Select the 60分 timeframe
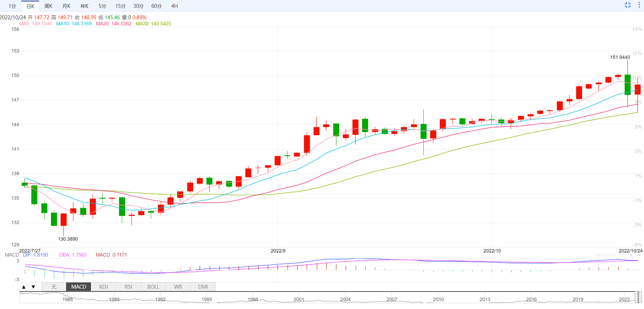 [x=156, y=6]
